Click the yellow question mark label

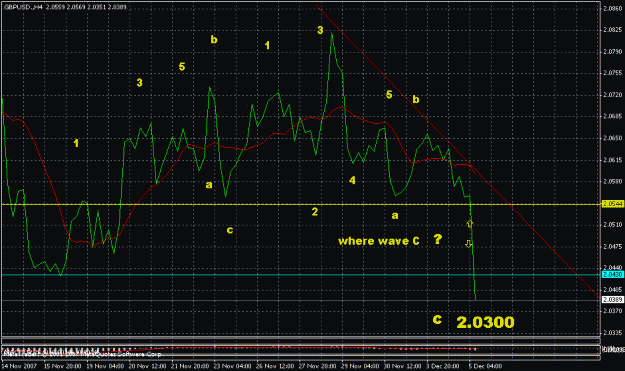438,239
